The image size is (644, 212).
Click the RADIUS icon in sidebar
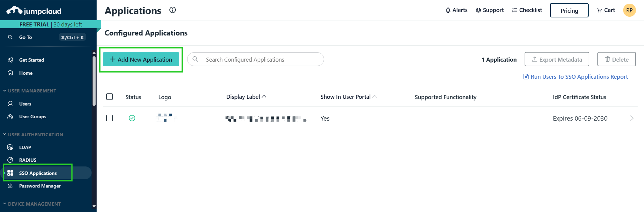(x=10, y=160)
